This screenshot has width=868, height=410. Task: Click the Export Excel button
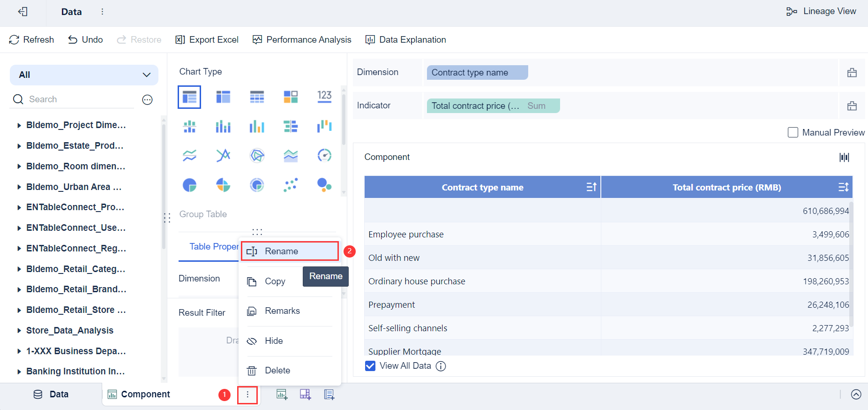[x=207, y=40]
